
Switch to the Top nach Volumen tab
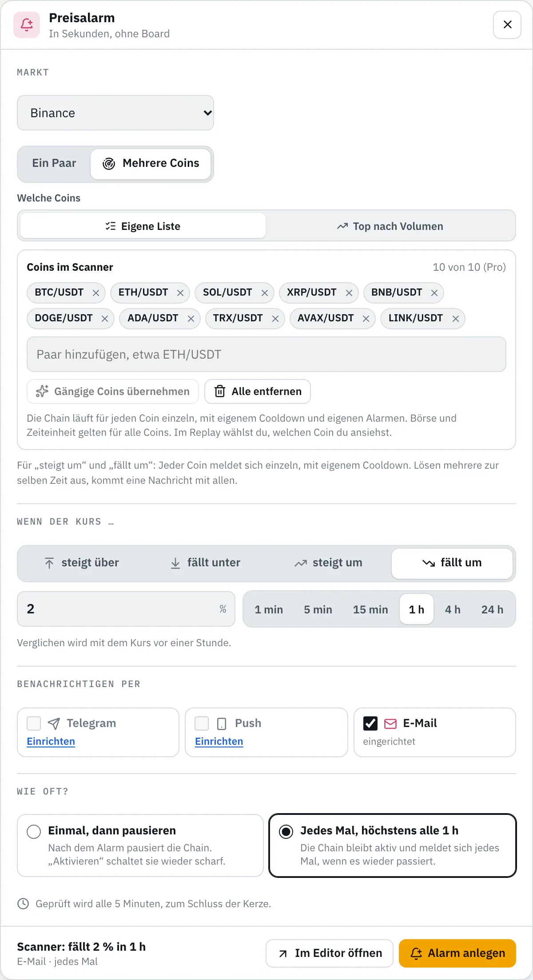(390, 226)
